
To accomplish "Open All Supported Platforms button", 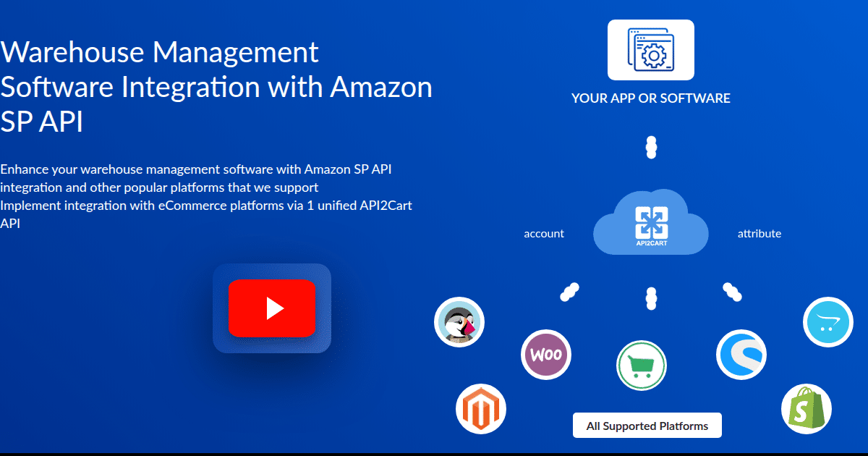I will click(x=647, y=426).
